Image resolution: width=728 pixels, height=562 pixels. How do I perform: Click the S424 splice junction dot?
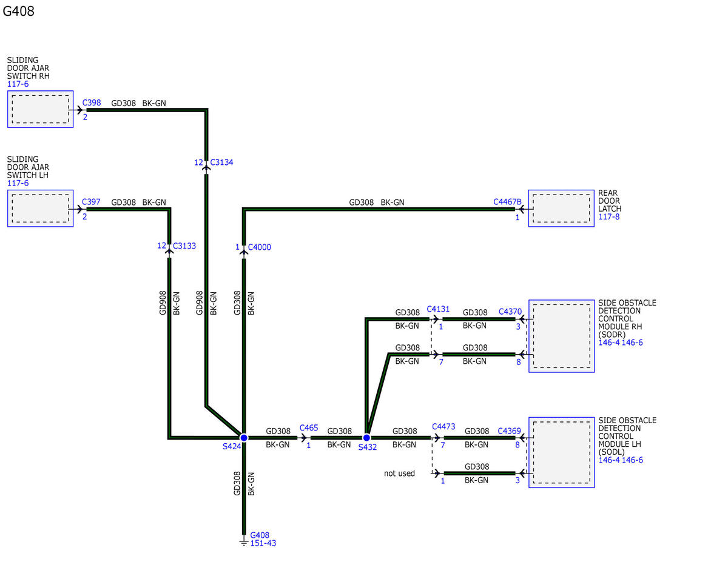click(244, 437)
